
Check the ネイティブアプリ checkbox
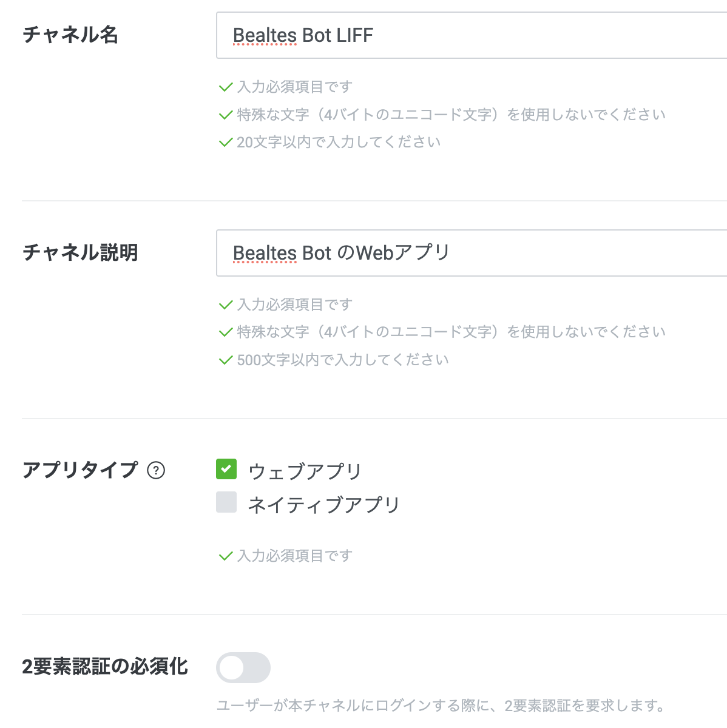point(226,503)
